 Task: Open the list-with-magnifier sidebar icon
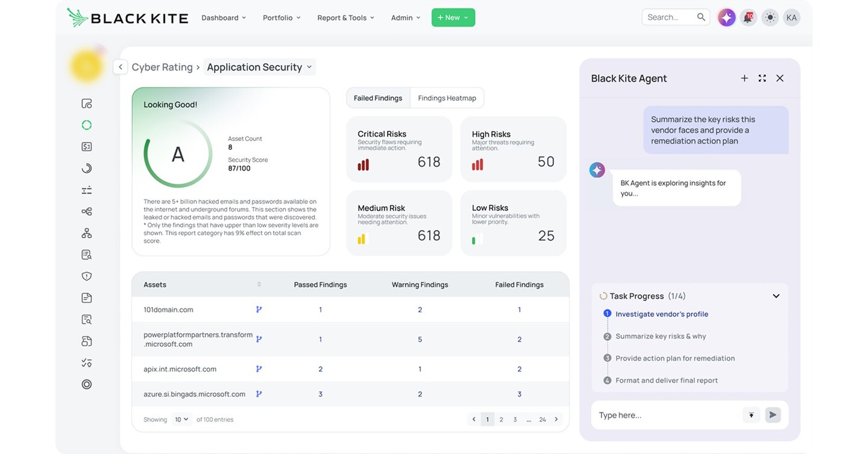pyautogui.click(x=87, y=255)
